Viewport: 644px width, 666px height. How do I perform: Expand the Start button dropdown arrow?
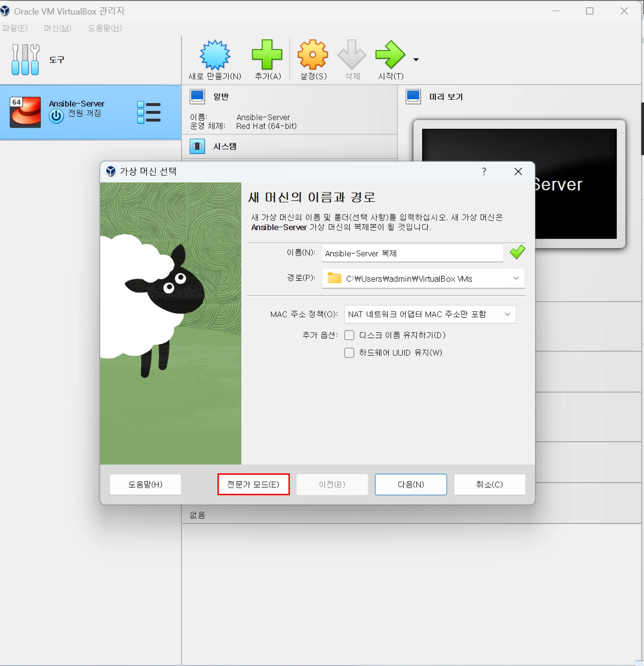(x=416, y=60)
